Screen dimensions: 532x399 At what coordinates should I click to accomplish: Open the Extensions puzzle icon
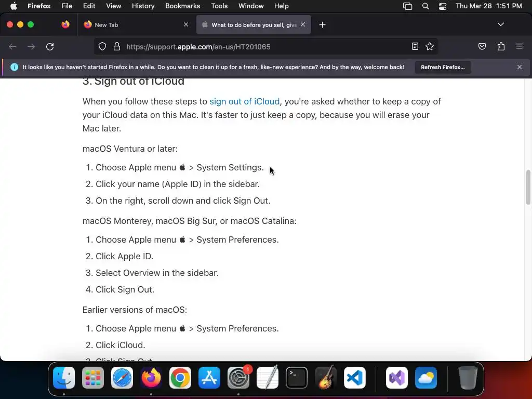coord(501,46)
